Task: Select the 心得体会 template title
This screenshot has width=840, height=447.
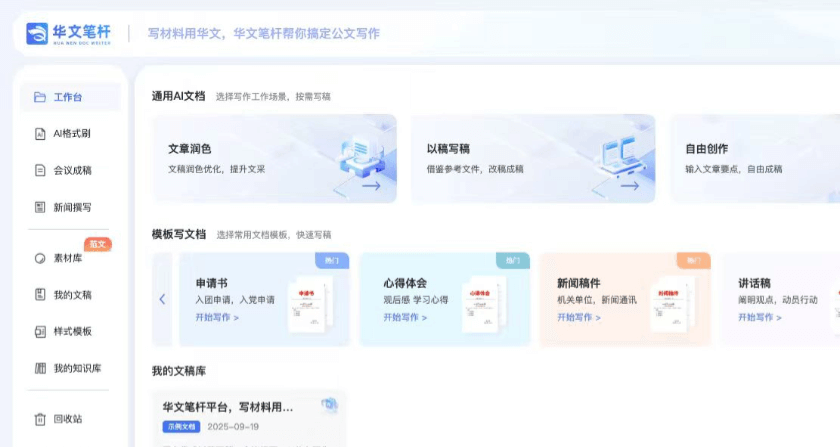Action: point(405,283)
